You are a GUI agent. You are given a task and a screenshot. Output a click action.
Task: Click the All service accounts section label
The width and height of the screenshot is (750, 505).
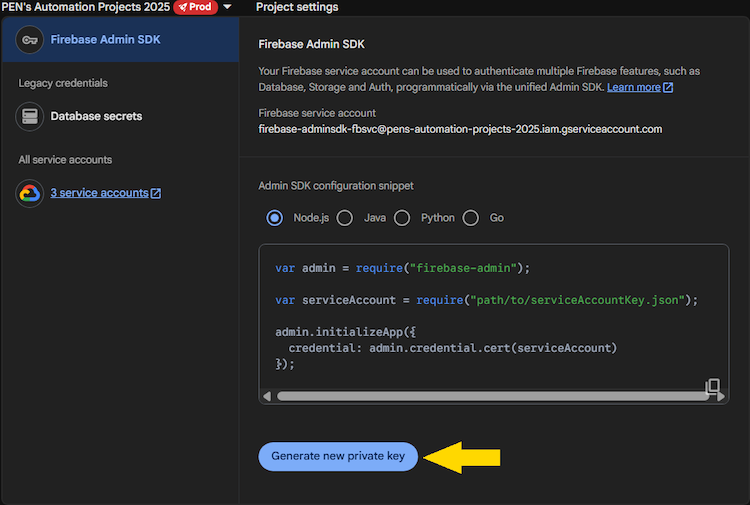65,160
